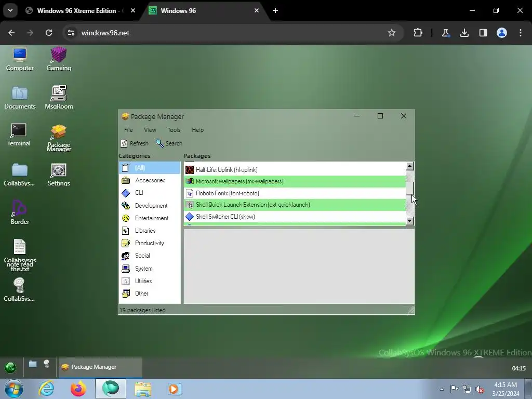Select Shell Quick Launch Extension package
This screenshot has width=532, height=399.
pyautogui.click(x=295, y=205)
